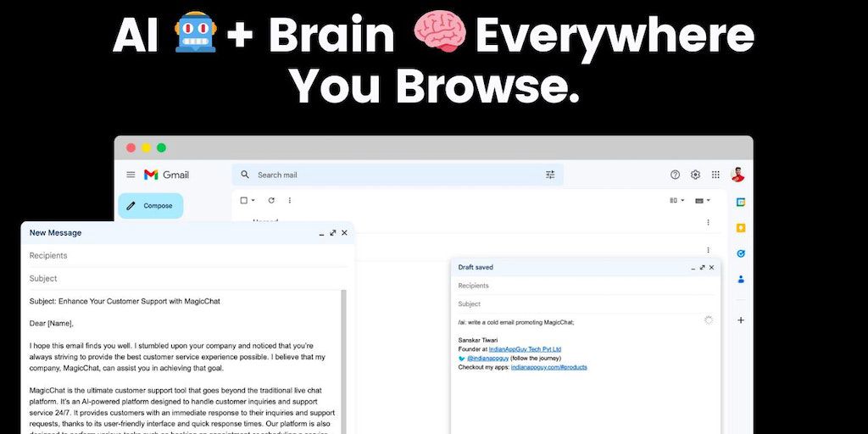
Task: Expand Draft saved window to full screen
Action: pos(703,267)
